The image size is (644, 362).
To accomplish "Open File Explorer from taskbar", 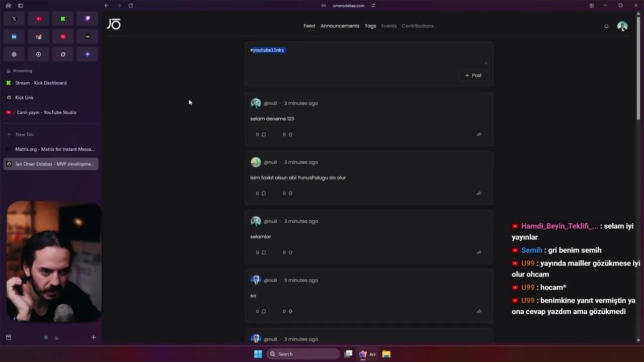I will (386, 354).
